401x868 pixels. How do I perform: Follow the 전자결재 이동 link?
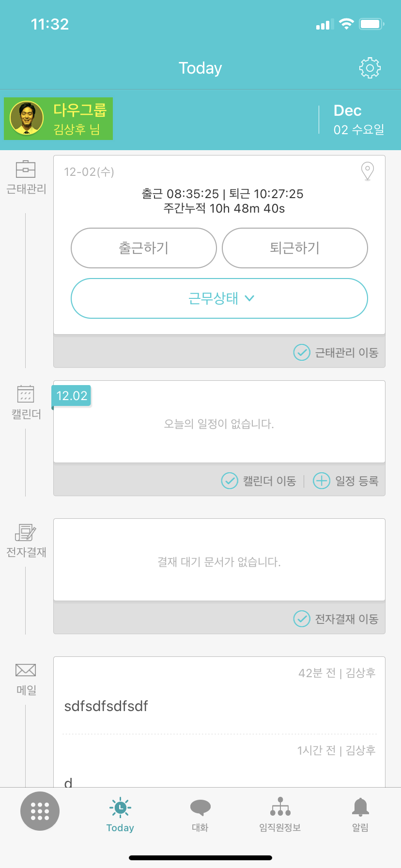tap(336, 619)
